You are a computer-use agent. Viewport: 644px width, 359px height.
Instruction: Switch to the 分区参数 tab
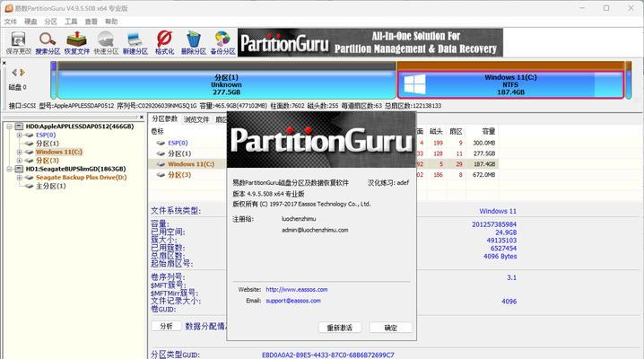click(164, 119)
